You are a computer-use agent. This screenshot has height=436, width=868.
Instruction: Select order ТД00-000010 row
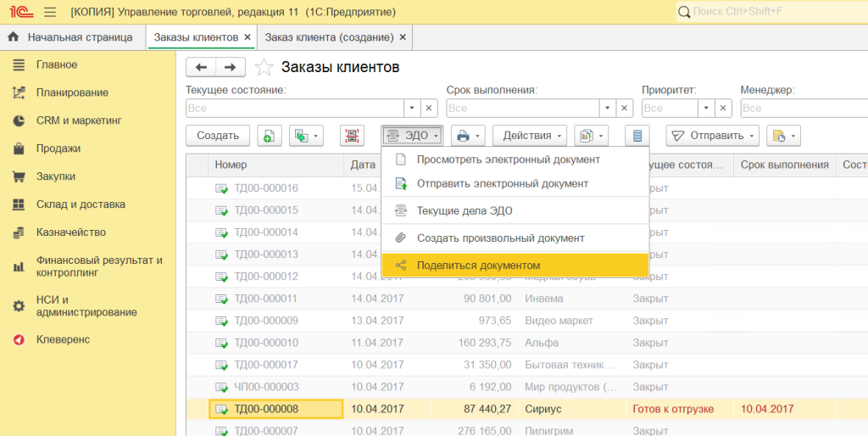[x=527, y=343]
